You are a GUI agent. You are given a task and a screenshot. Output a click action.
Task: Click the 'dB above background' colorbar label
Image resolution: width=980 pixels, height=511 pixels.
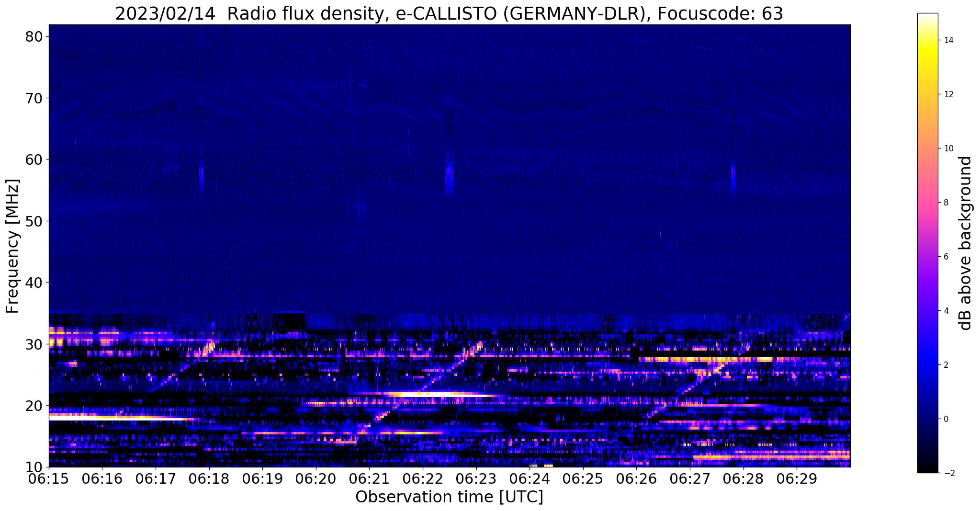[966, 243]
